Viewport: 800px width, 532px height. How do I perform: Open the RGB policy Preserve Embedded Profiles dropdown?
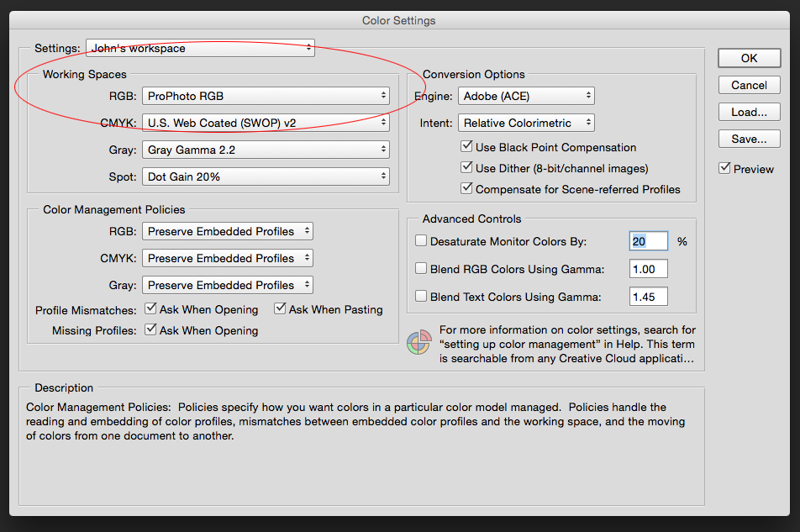coord(228,232)
